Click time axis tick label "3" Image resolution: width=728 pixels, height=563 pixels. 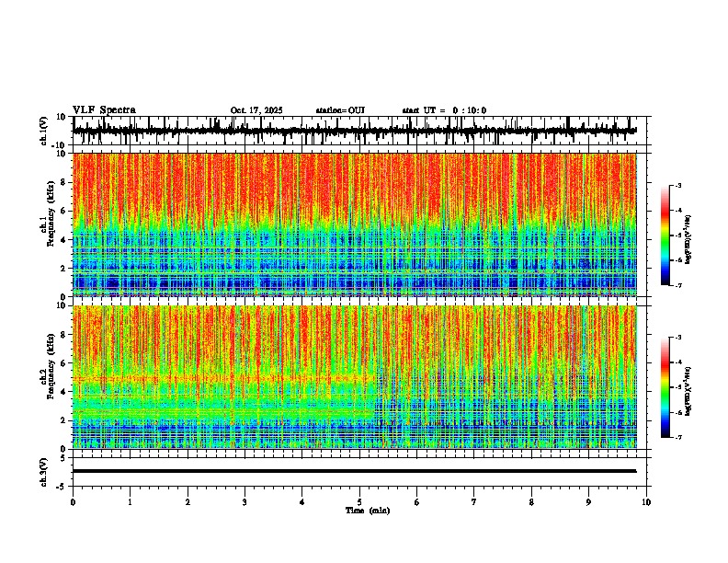245,502
